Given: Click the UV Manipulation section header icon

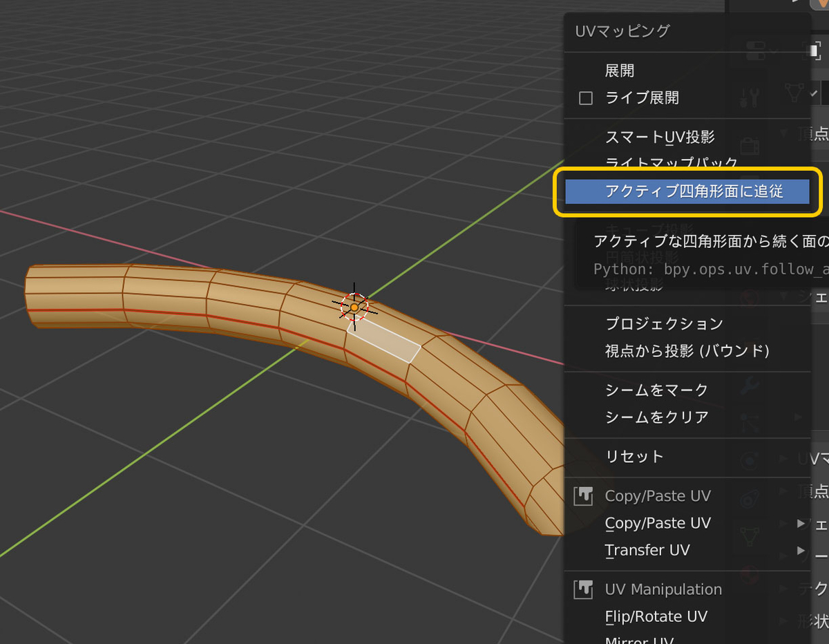Looking at the screenshot, I should 584,589.
